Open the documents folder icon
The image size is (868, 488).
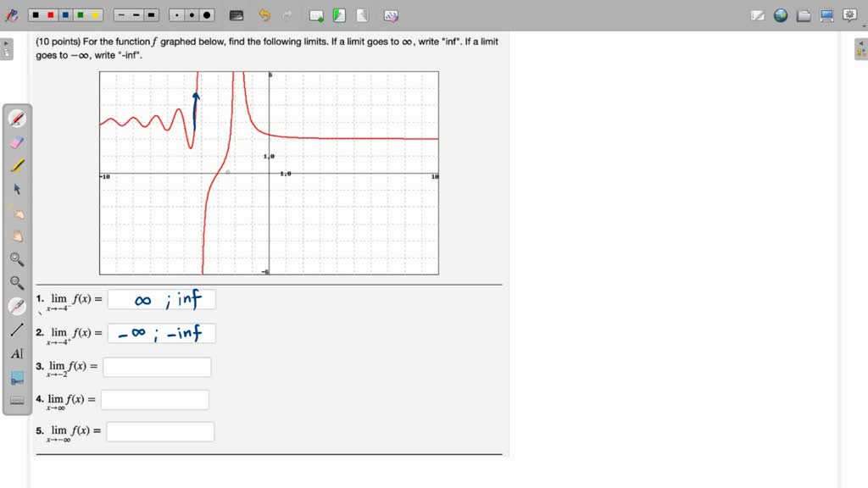[x=803, y=14]
